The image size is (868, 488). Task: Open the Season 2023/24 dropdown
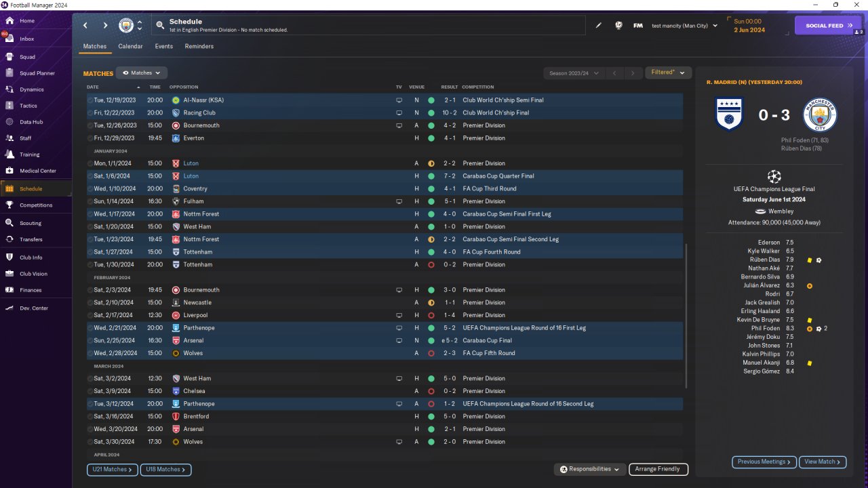tap(572, 73)
